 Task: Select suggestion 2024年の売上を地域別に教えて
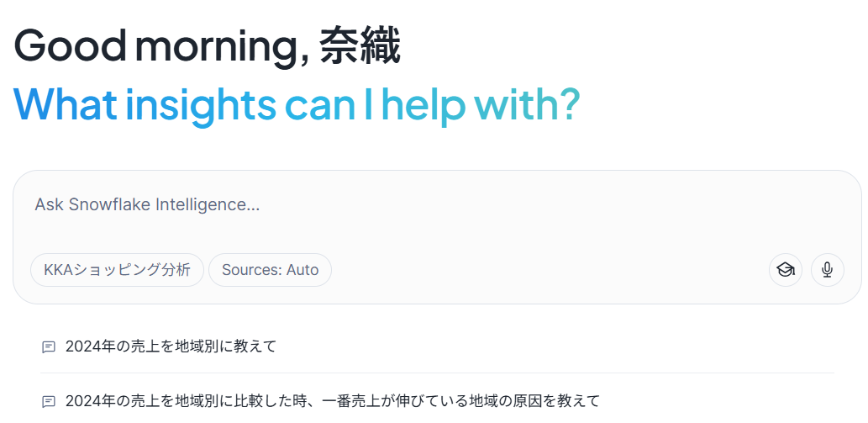[x=171, y=346]
